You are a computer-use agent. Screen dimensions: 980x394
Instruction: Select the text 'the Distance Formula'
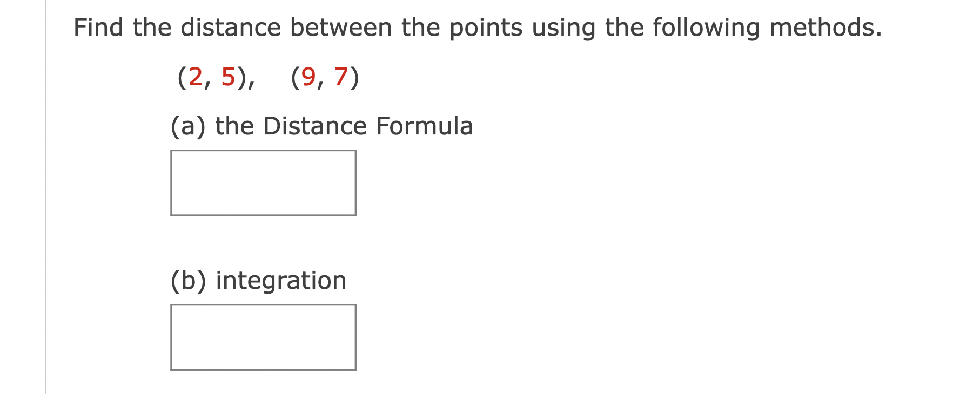pyautogui.click(x=345, y=125)
